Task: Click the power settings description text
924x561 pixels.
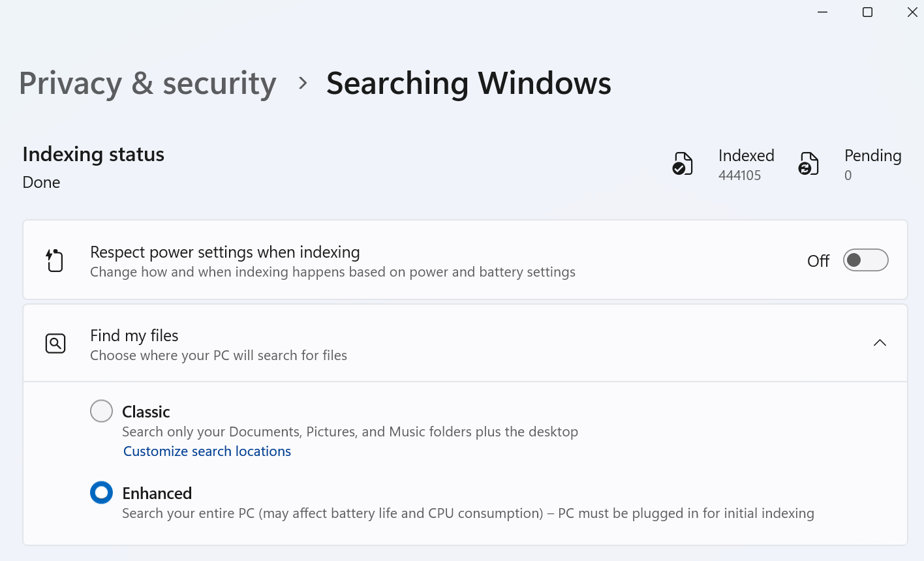Action: tap(333, 272)
